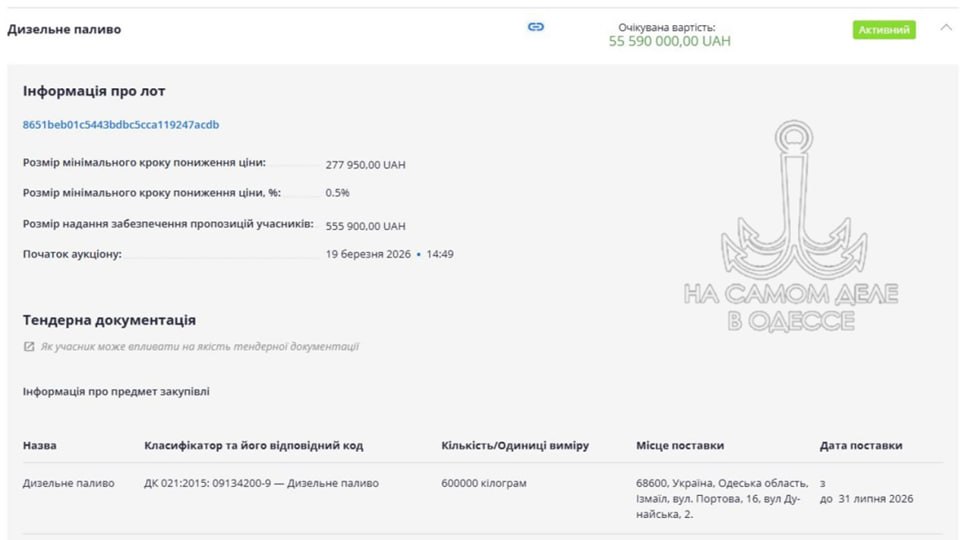Collapse the Дизельне паливо lot section

coord(946,28)
